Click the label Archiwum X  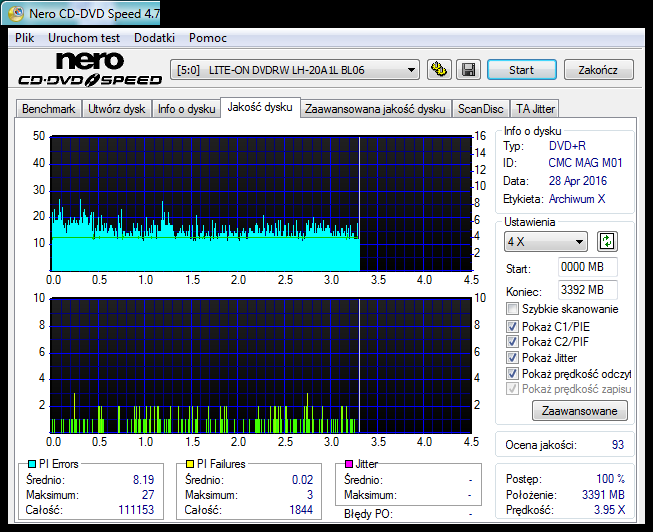577,199
